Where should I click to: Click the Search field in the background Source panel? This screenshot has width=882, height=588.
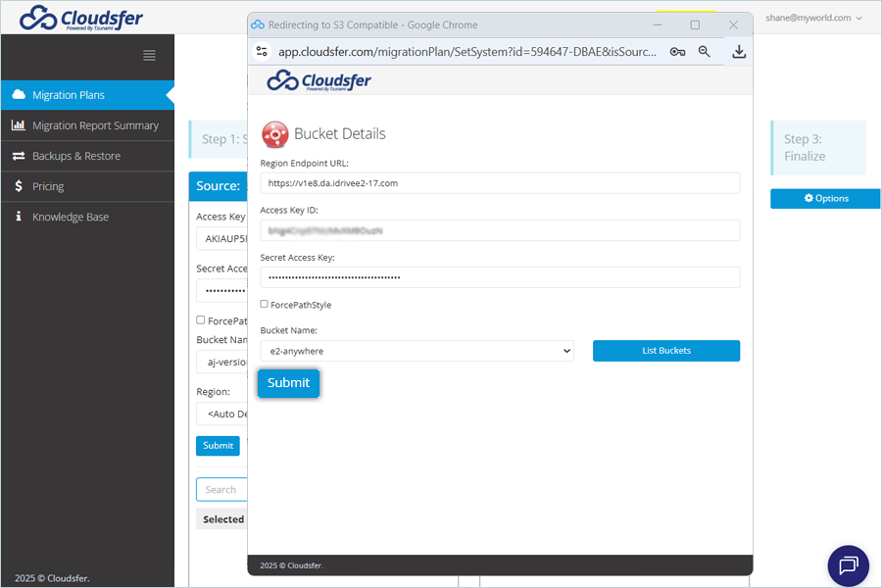click(221, 490)
